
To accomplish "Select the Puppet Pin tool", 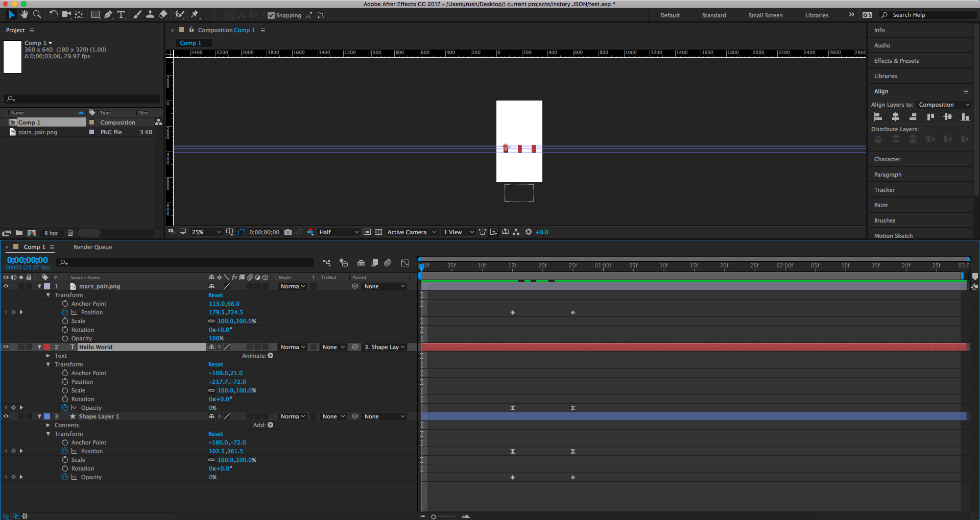I will [x=195, y=15].
